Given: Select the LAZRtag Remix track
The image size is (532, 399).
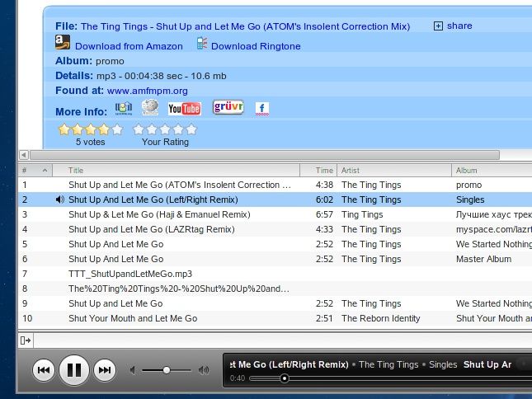Looking at the screenshot, I should pyautogui.click(x=275, y=229).
